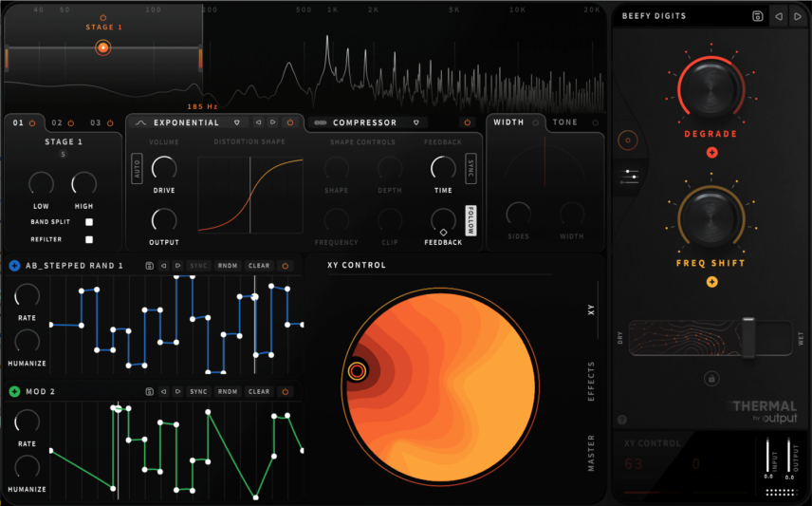This screenshot has height=506, width=812.
Task: Click the Auto volume button
Action: [x=137, y=168]
